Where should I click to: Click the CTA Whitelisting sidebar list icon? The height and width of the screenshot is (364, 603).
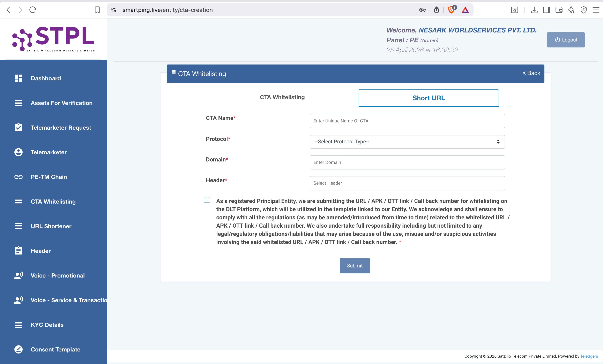(x=18, y=202)
